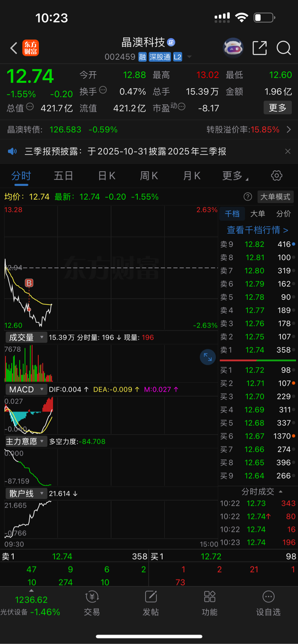This screenshot has width=298, height=644.
Task: Tap the volume bar chart
Action: click(111, 363)
